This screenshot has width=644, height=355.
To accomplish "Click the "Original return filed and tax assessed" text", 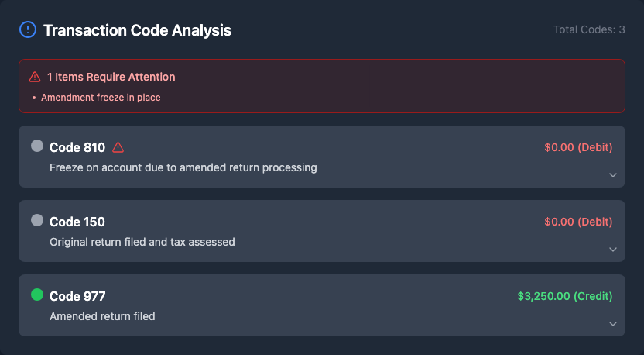I will (142, 242).
